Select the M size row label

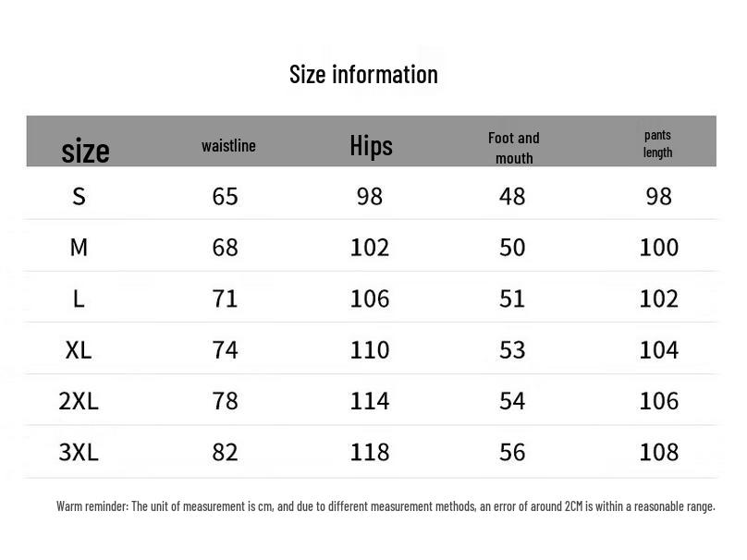[x=79, y=247]
